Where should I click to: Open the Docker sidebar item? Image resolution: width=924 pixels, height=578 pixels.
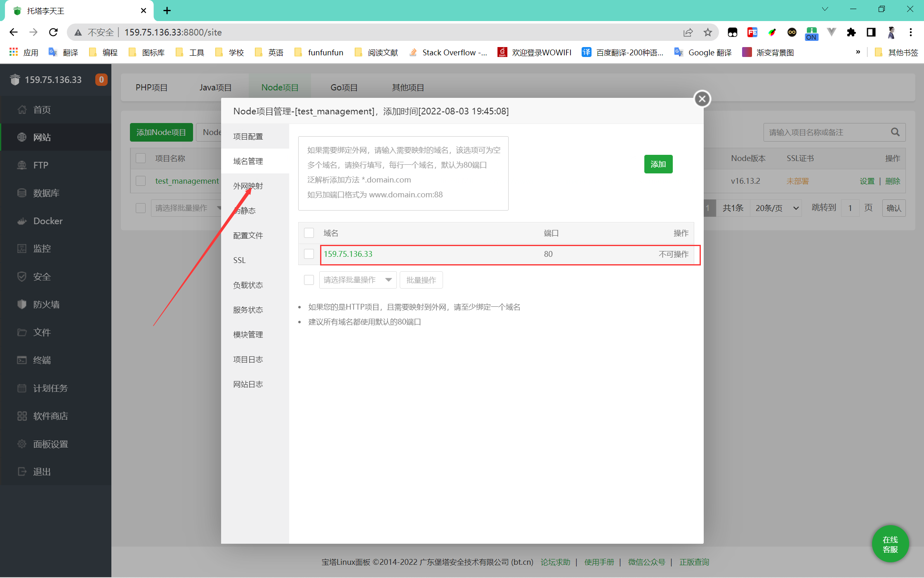click(x=48, y=221)
